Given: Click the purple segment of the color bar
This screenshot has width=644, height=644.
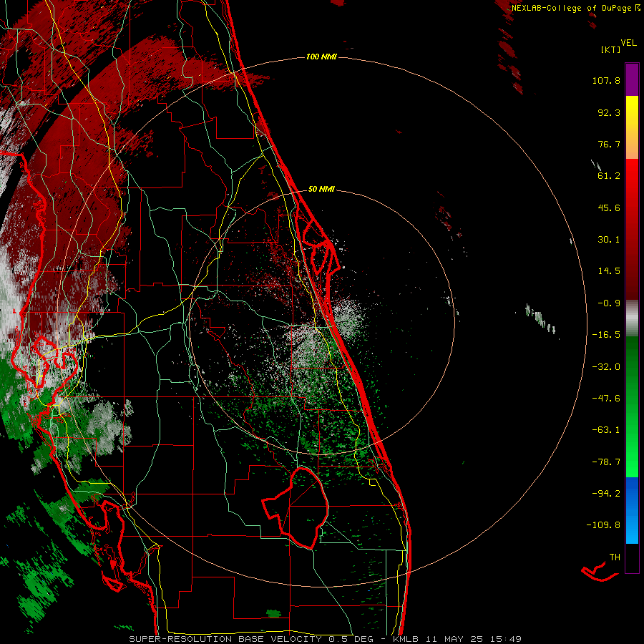Looking at the screenshot, I should 632,80.
